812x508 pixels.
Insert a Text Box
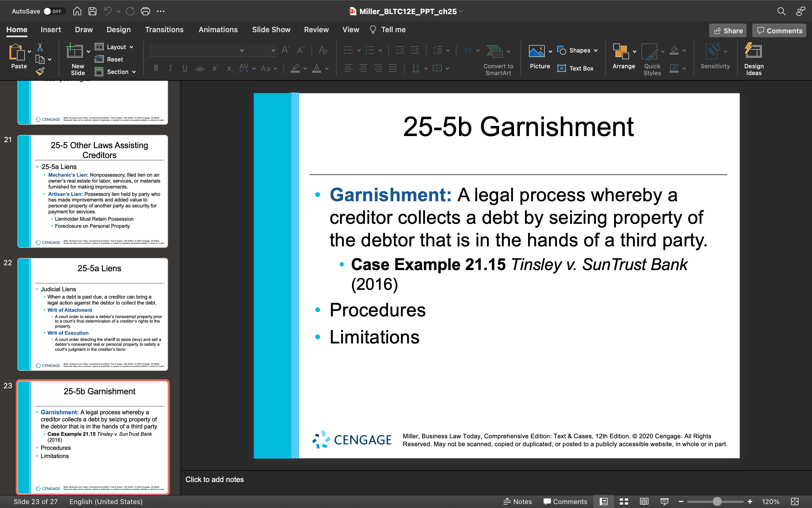pyautogui.click(x=575, y=68)
